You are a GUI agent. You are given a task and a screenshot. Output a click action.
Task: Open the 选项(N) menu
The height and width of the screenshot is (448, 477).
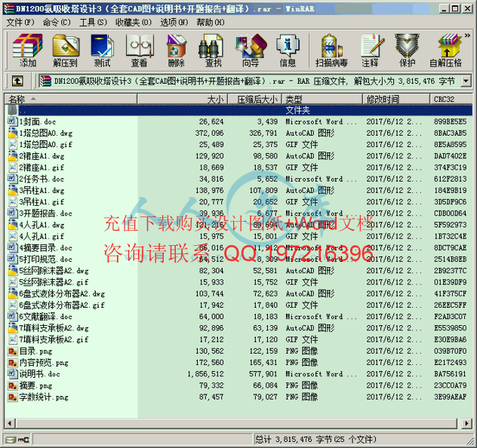point(174,23)
